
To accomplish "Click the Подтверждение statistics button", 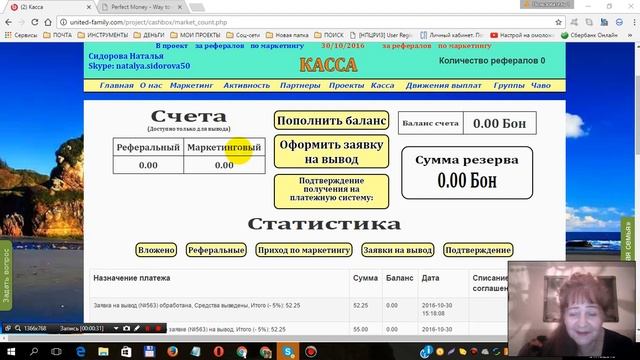I will pyautogui.click(x=478, y=250).
